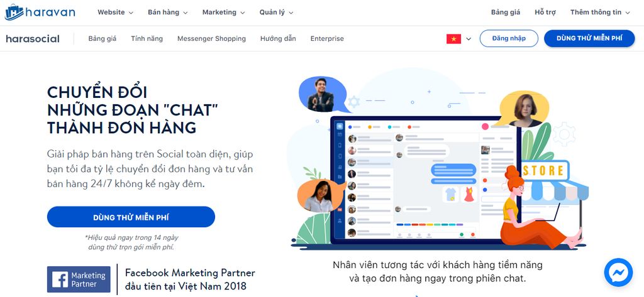Open language selector chevron beside flag
The height and width of the screenshot is (297, 644).
(469, 39)
